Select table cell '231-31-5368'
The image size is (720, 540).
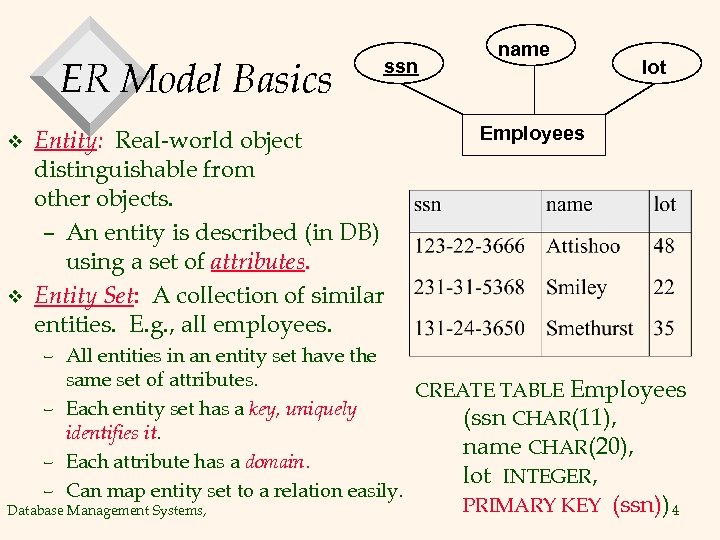click(x=469, y=287)
